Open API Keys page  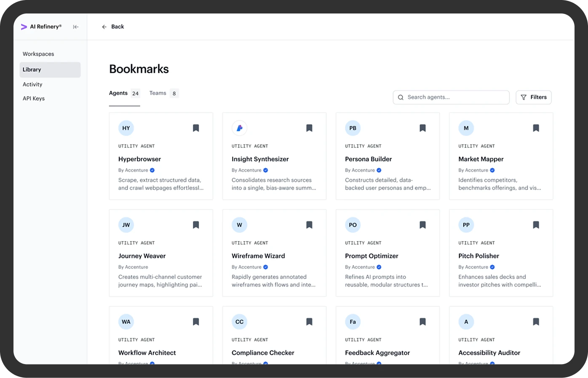point(34,99)
